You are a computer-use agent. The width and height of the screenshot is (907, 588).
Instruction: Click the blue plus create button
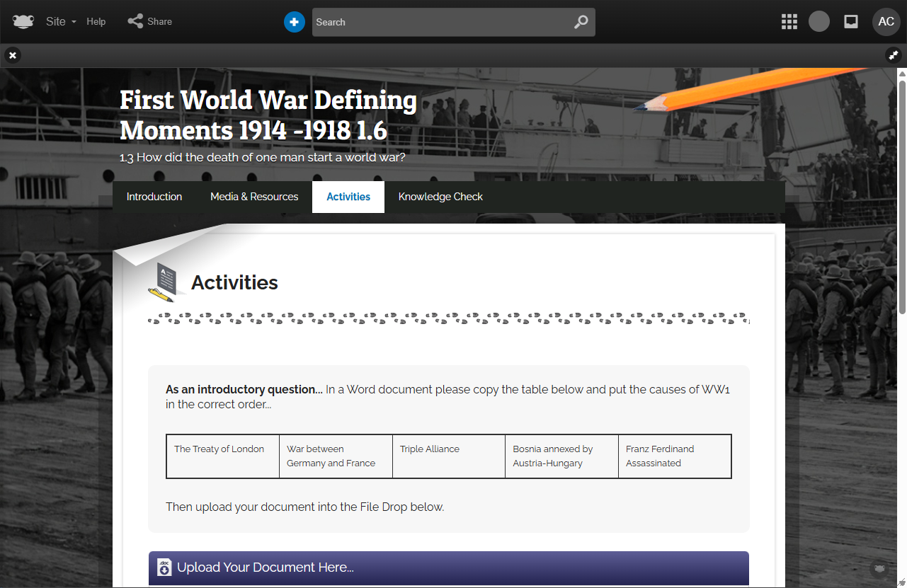295,22
